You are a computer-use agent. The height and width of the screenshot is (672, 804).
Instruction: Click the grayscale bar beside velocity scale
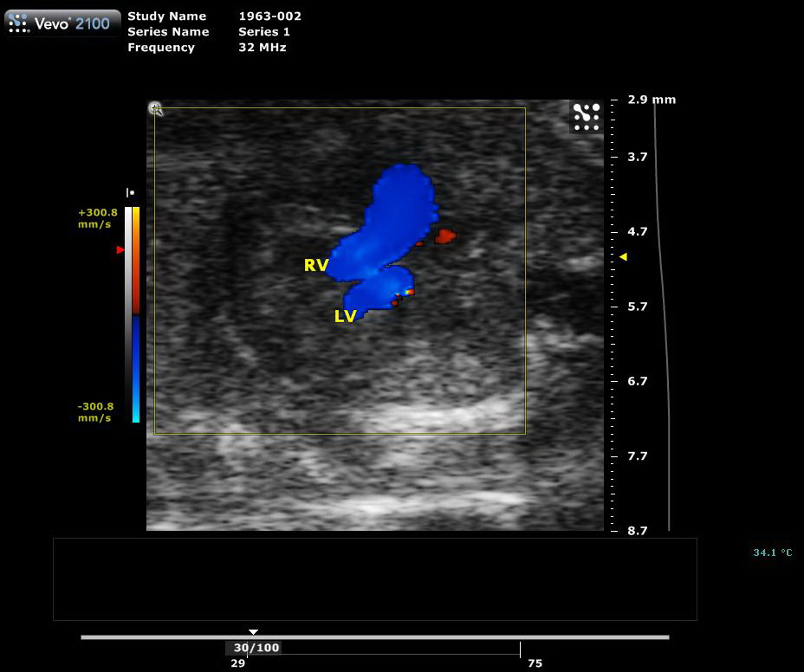[128, 314]
